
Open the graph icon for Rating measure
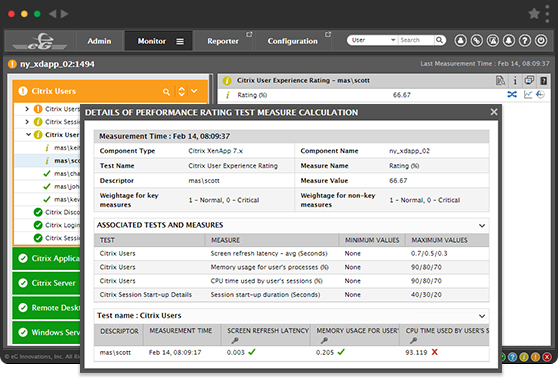528,94
